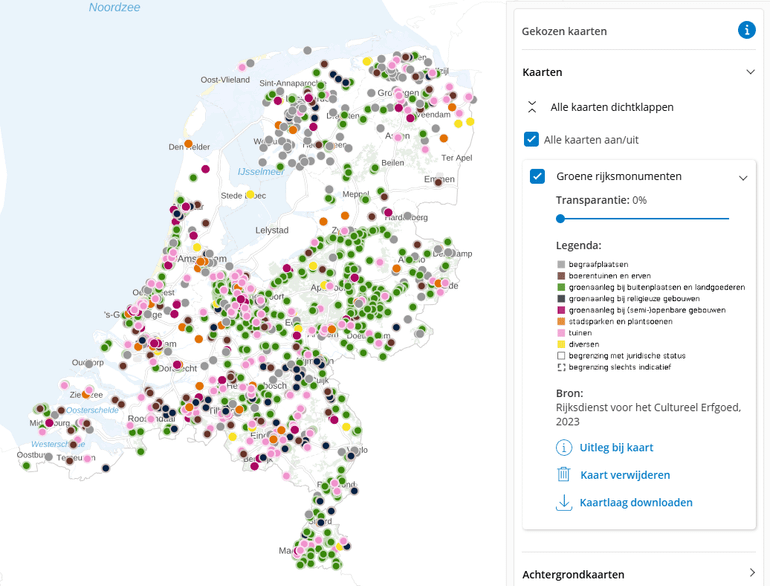Uncheck the Groene rijksmonumenten layer checkbox
The image size is (770, 586).
click(537, 176)
